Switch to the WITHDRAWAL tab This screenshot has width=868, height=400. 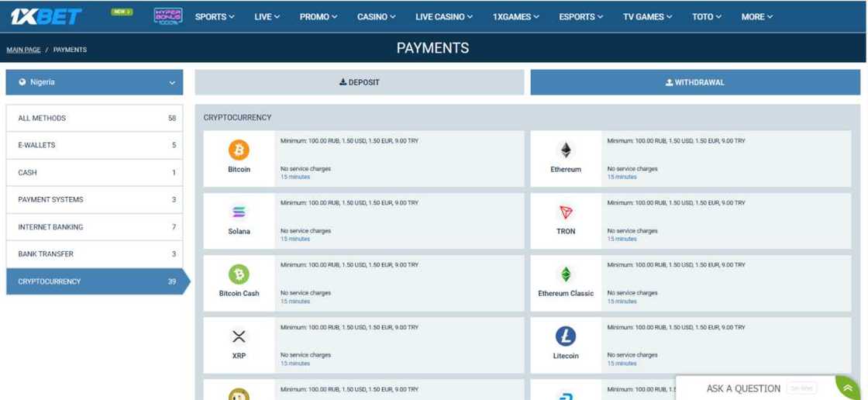coord(695,82)
